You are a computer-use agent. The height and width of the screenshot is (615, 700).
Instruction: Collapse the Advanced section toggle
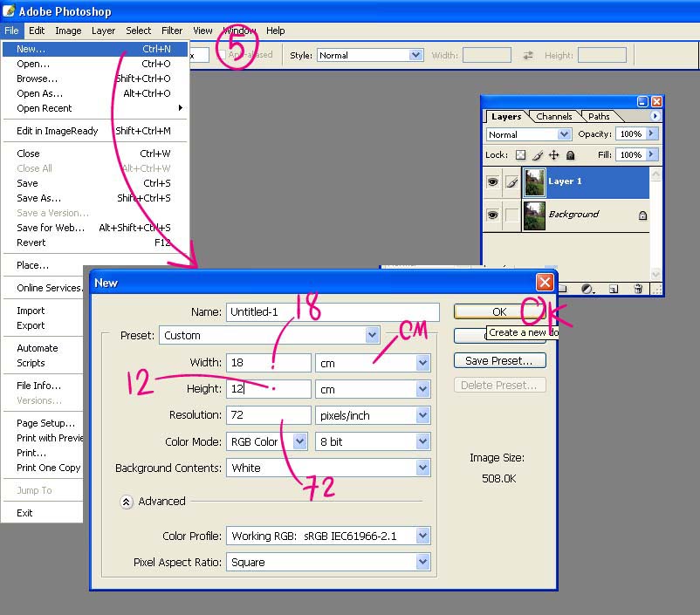(127, 502)
